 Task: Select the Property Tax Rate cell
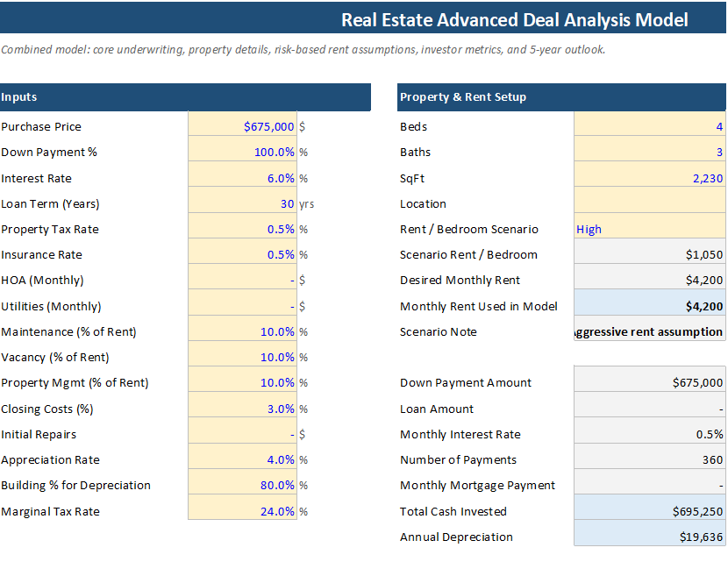tap(242, 229)
